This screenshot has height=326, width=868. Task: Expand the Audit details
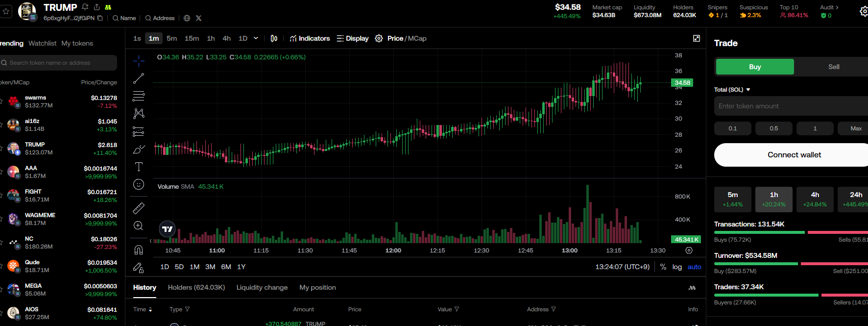click(x=829, y=7)
